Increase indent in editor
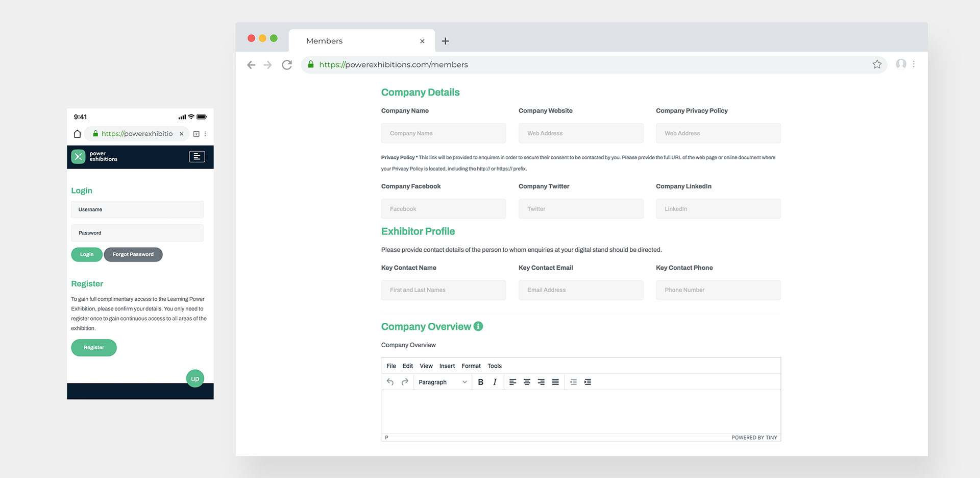This screenshot has height=478, width=980. 587,382
